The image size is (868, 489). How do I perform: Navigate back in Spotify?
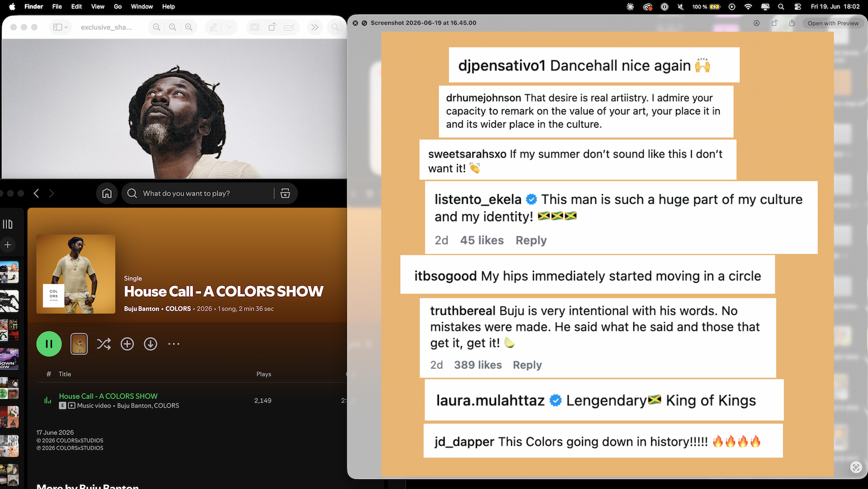(x=36, y=193)
